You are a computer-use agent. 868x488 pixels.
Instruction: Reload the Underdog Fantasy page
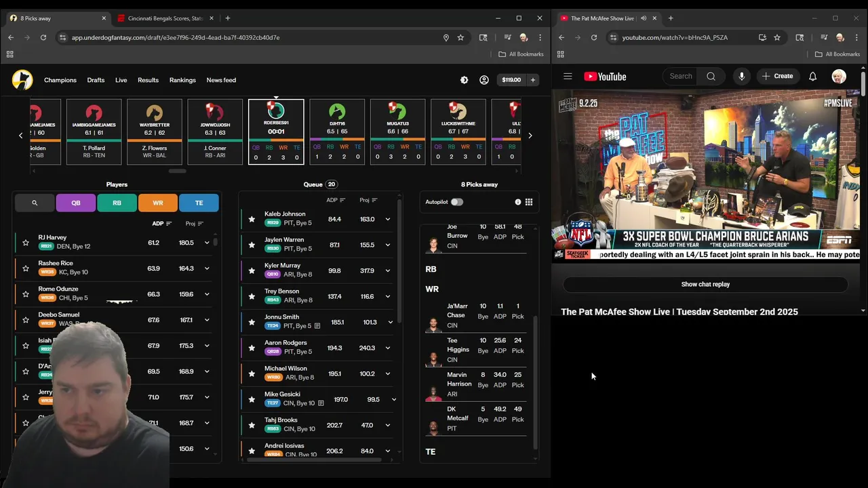43,37
